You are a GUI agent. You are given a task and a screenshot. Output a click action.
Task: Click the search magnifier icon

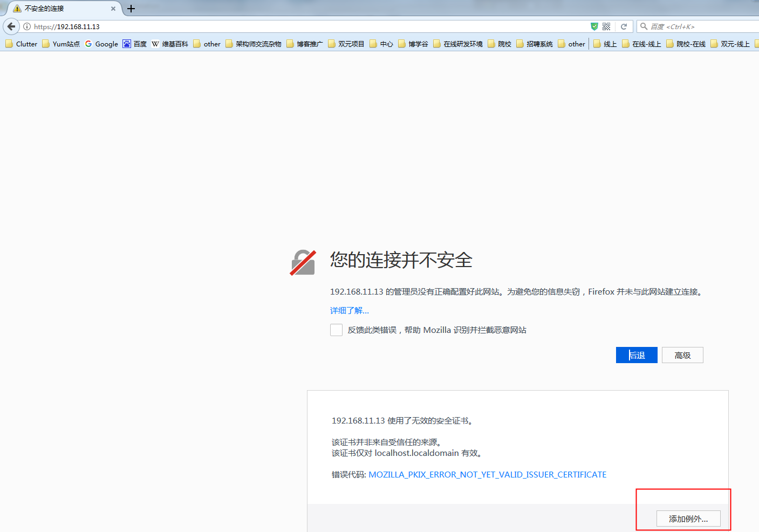tap(644, 26)
